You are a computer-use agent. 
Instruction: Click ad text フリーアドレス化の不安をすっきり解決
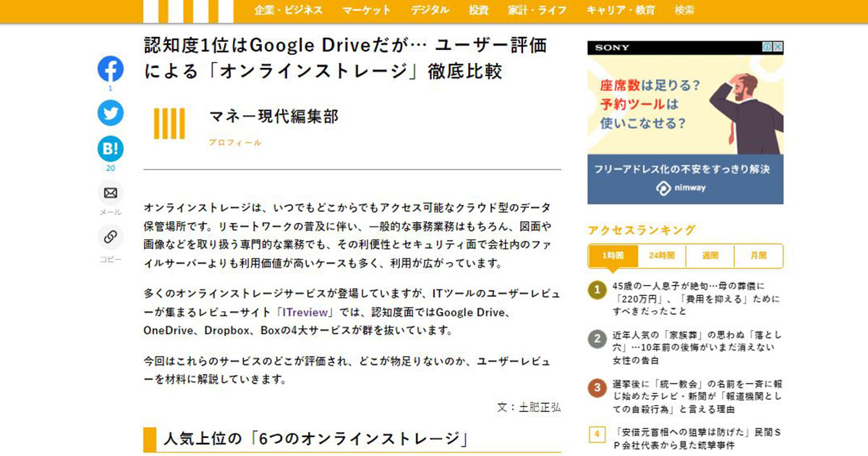[682, 169]
